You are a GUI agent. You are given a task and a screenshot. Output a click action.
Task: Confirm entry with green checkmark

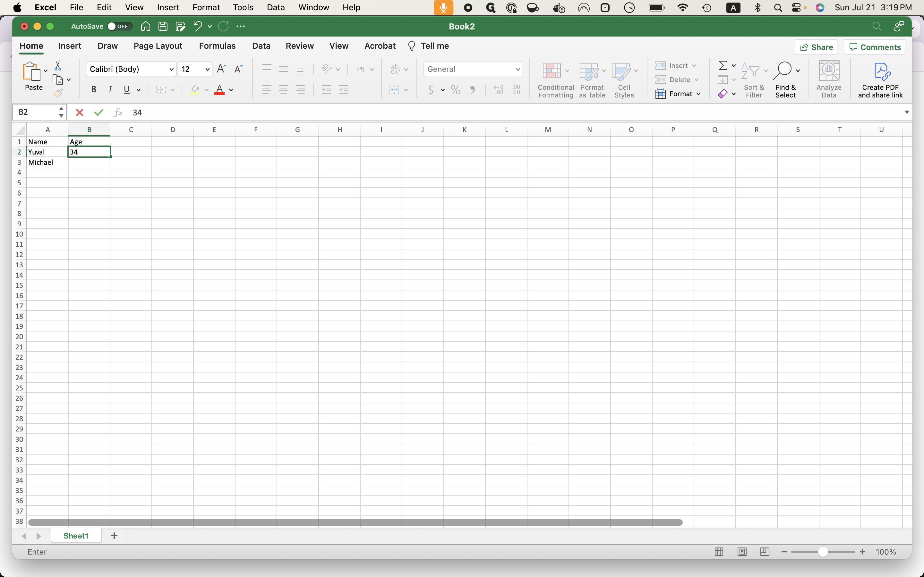click(x=98, y=113)
